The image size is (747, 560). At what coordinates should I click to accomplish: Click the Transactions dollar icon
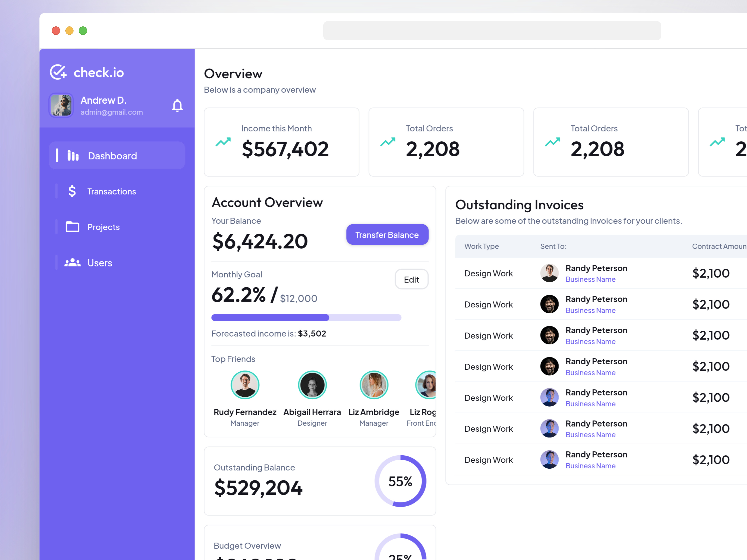tap(72, 191)
